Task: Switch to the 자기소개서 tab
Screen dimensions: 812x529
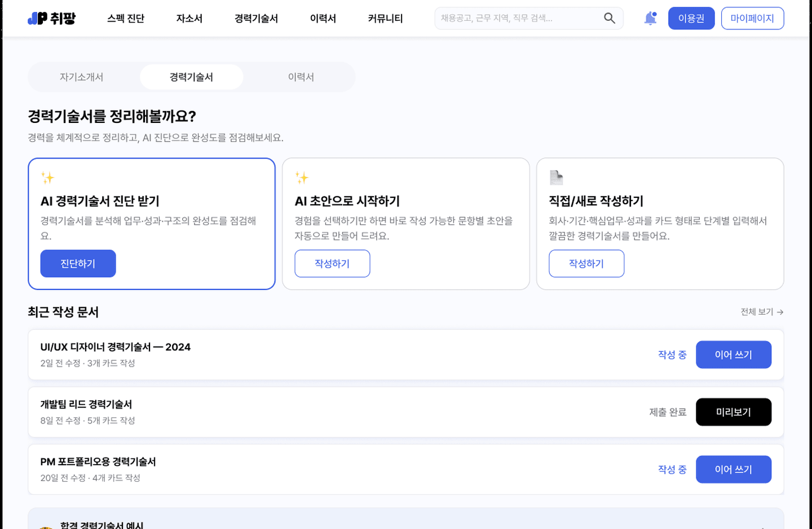Action: [x=82, y=77]
